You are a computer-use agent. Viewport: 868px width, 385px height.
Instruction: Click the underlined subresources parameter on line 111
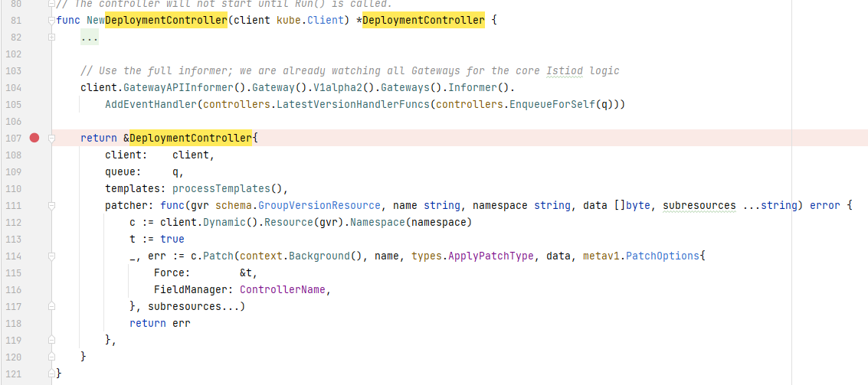699,205
